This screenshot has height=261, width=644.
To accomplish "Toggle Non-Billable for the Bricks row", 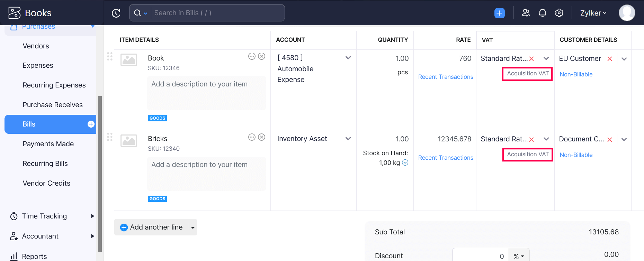I will click(x=576, y=155).
